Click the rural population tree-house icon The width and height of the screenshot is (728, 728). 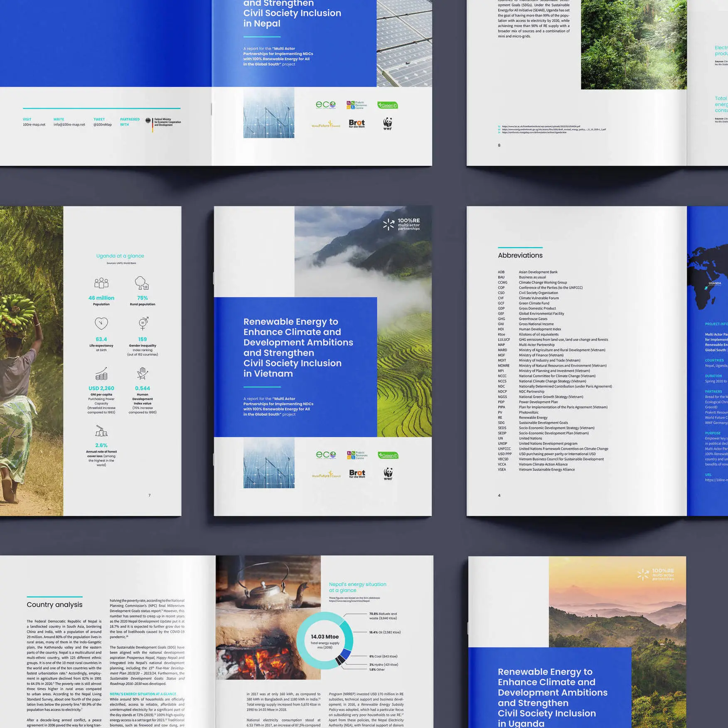pos(142,283)
